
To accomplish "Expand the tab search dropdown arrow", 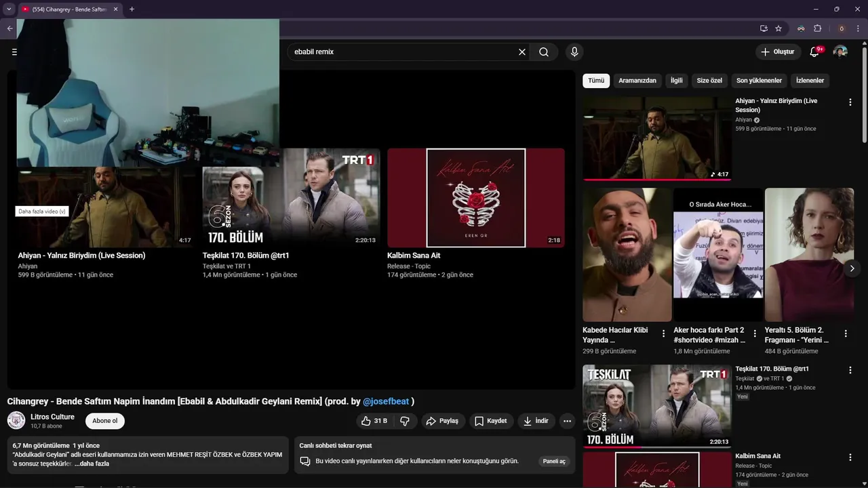I will pos(9,9).
